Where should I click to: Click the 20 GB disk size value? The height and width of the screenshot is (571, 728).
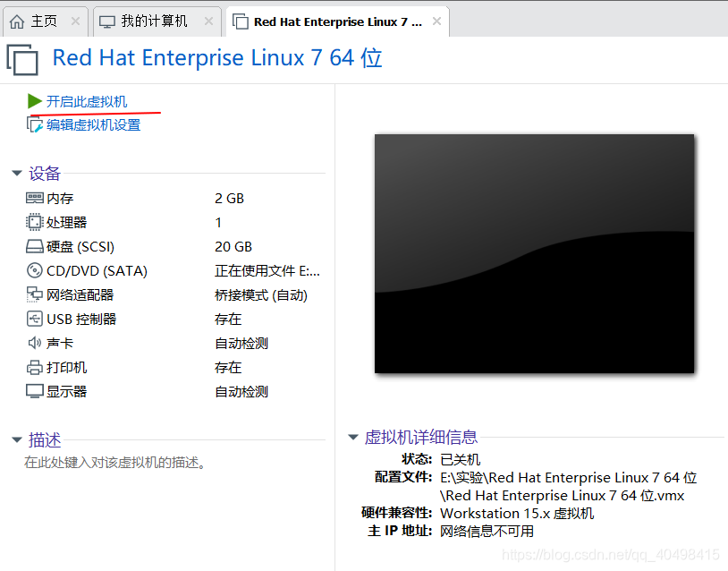click(x=233, y=247)
